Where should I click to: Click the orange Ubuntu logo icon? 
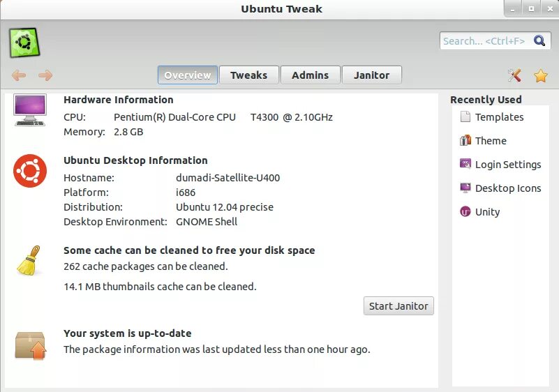pyautogui.click(x=30, y=171)
